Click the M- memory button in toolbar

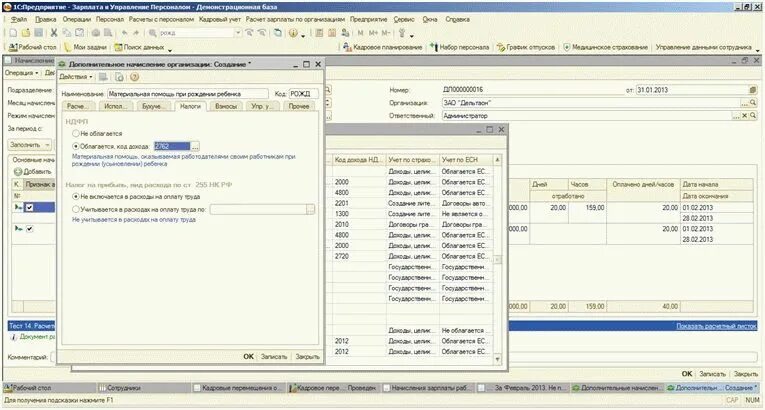pos(386,33)
